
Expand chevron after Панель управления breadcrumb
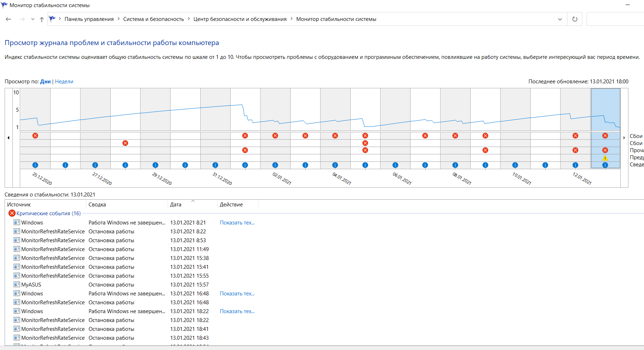point(118,19)
